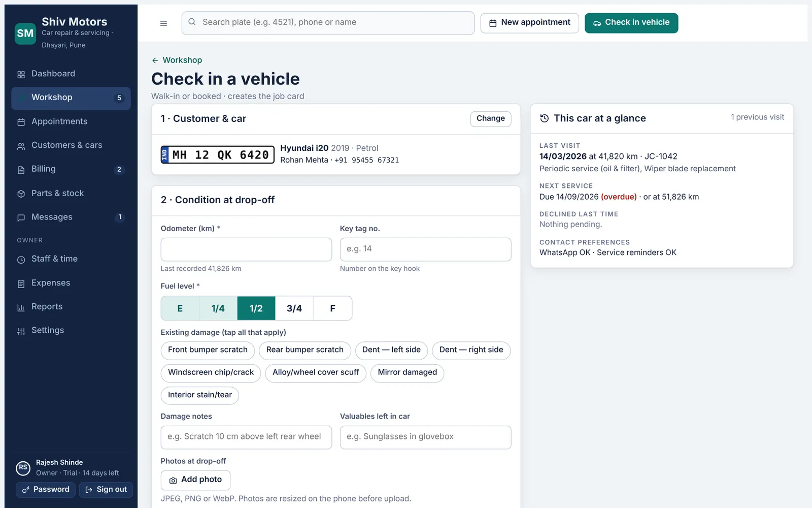
Task: Click the back arrow beside Workshop
Action: coord(155,60)
